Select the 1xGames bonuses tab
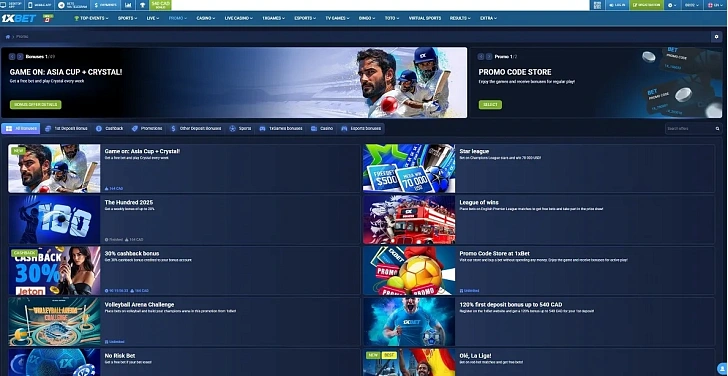 click(281, 129)
